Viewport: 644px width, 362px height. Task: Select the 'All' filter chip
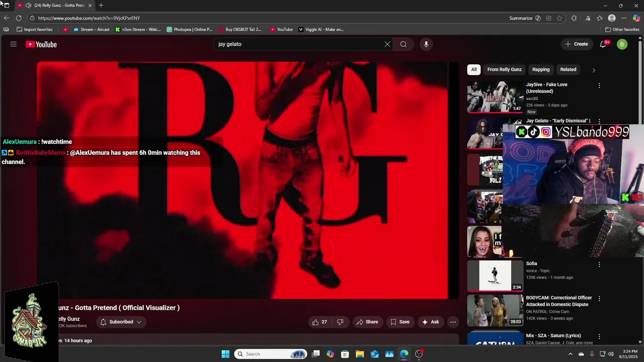473,69
